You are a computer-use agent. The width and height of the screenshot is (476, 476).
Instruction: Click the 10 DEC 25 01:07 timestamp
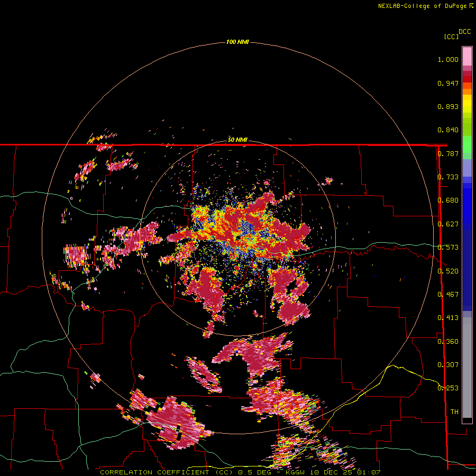pos(345,472)
